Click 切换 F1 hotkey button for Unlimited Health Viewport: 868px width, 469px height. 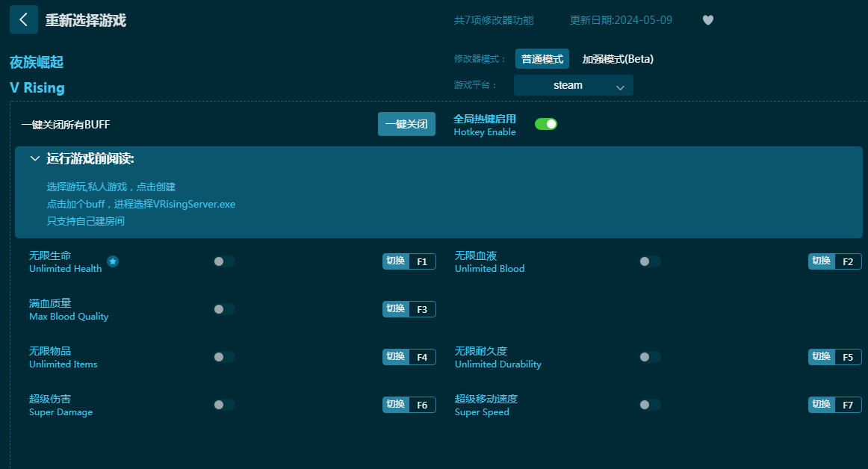pos(409,261)
